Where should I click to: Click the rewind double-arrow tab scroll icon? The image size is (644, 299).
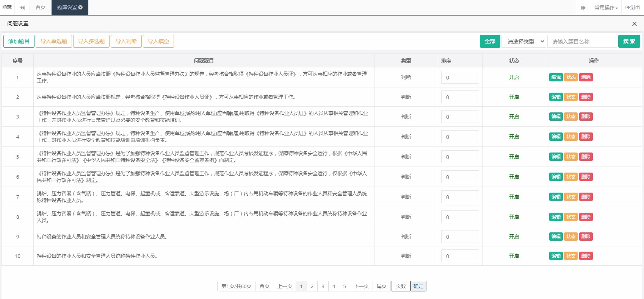(22, 8)
